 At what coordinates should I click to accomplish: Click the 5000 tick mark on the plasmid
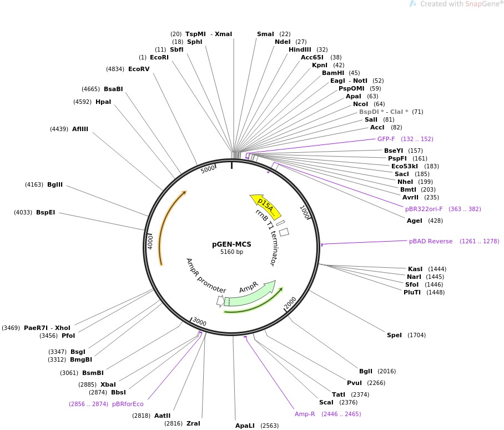coord(208,169)
